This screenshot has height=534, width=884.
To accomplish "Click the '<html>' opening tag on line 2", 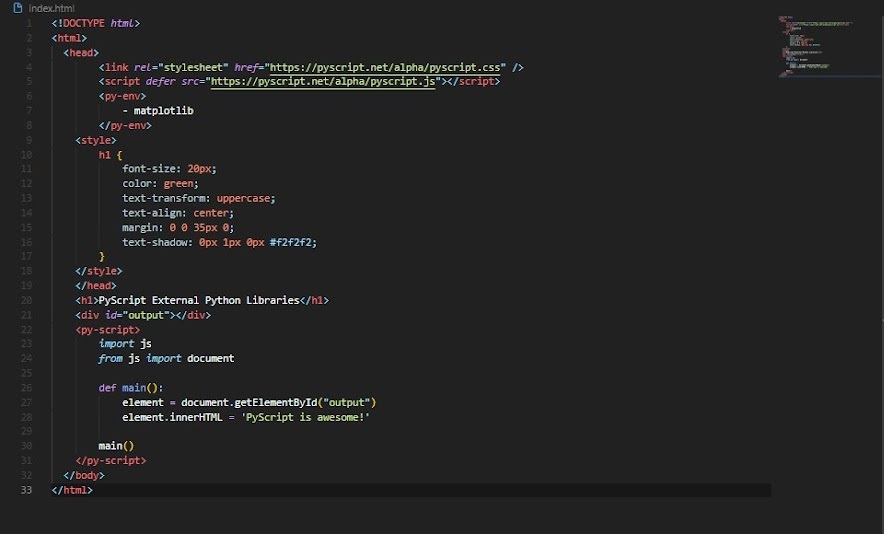I will (x=69, y=38).
